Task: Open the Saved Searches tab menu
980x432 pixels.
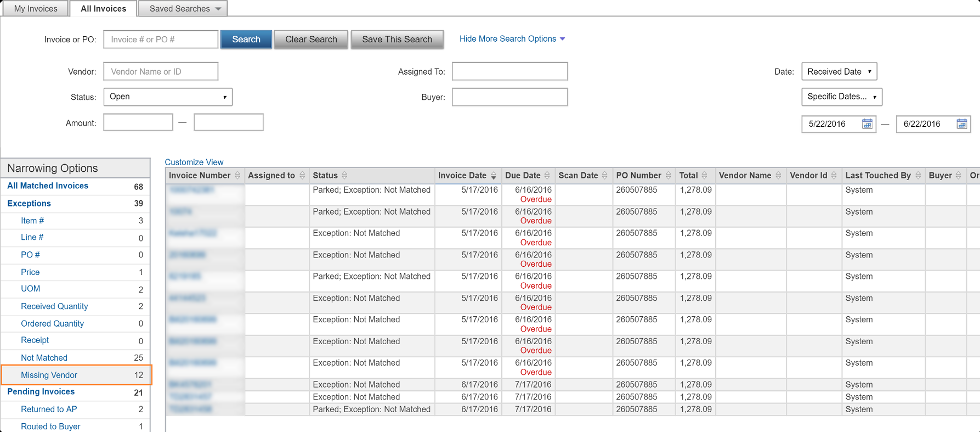Action: pyautogui.click(x=183, y=9)
